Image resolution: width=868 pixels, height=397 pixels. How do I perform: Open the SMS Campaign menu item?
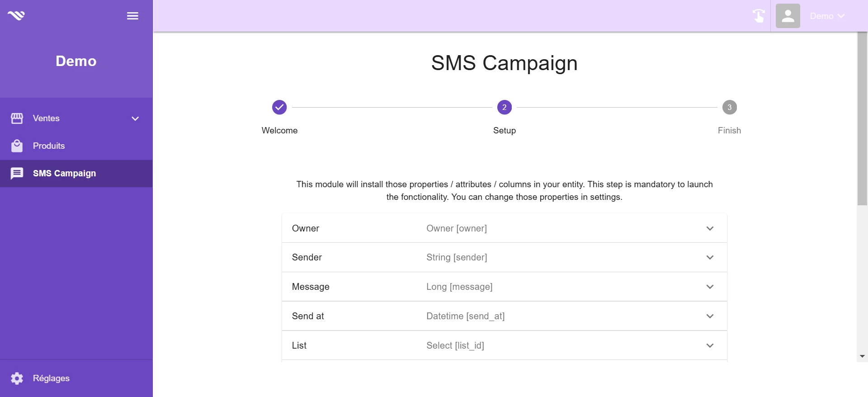click(76, 174)
